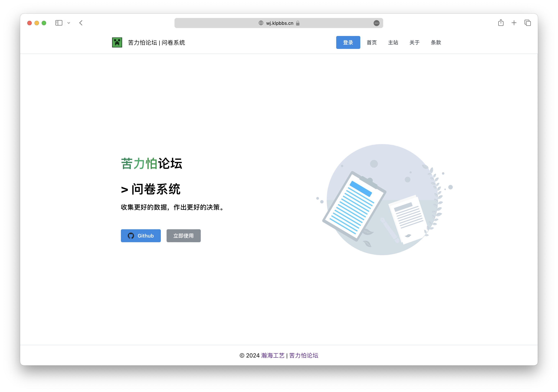
Task: Click the wj.klpbbs.cn address field
Action: (x=279, y=23)
